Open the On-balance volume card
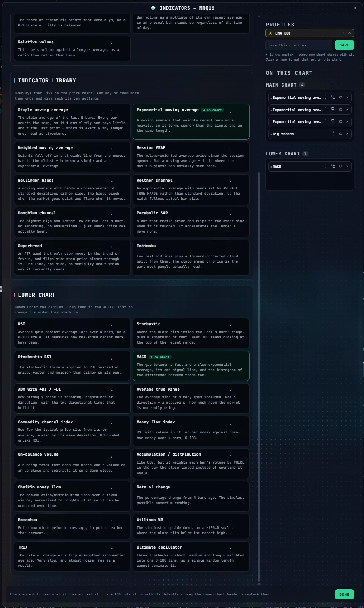The height and width of the screenshot is (608, 364). pos(72,464)
